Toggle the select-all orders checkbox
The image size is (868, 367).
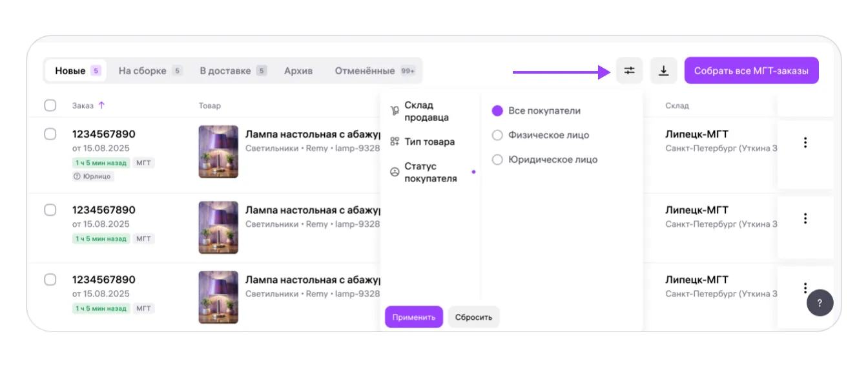[x=50, y=105]
